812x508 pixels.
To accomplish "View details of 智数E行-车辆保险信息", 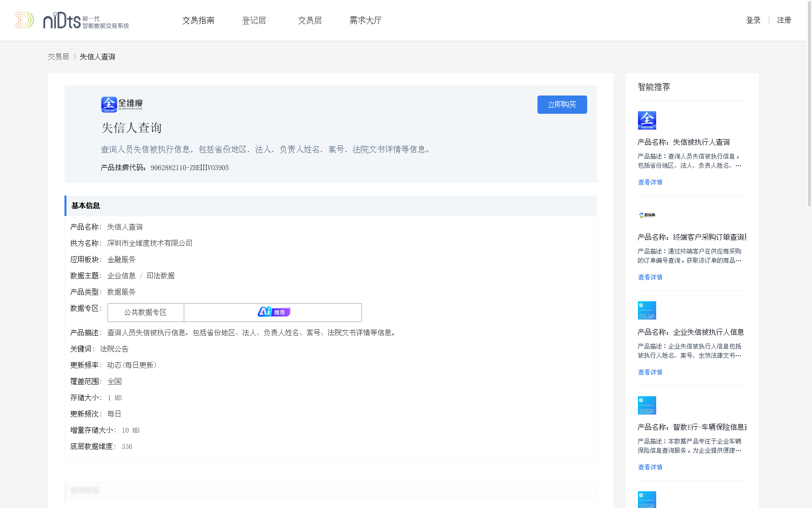I will (650, 467).
